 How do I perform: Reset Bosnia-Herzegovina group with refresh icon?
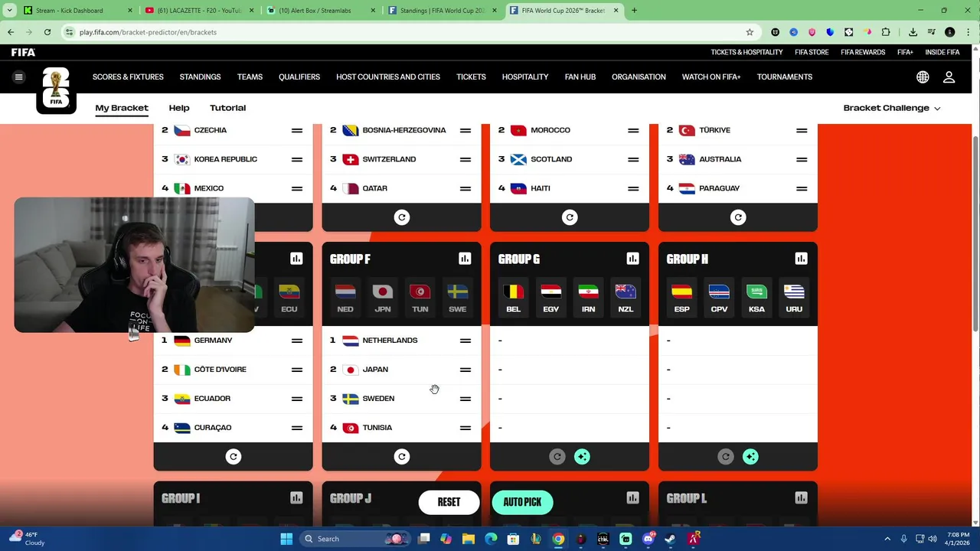coord(401,217)
